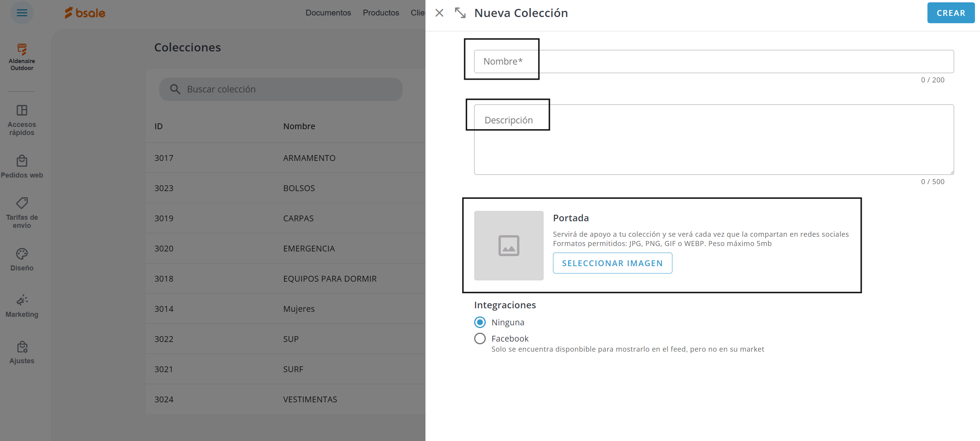Open the Productos menu
This screenshot has width=980, height=441.
[381, 13]
